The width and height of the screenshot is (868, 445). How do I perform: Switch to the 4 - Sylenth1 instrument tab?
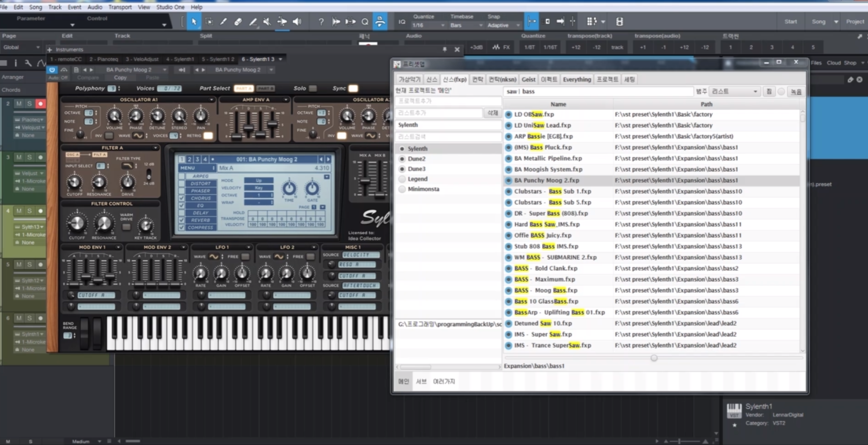[180, 59]
